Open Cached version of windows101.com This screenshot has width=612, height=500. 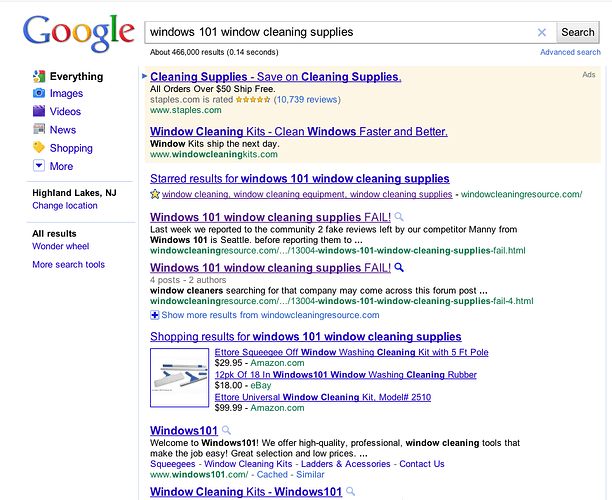coord(272,475)
